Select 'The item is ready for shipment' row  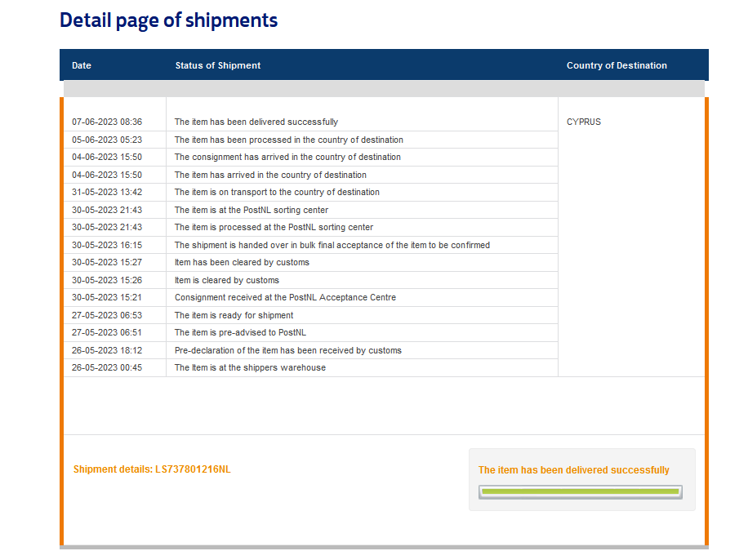coord(234,315)
